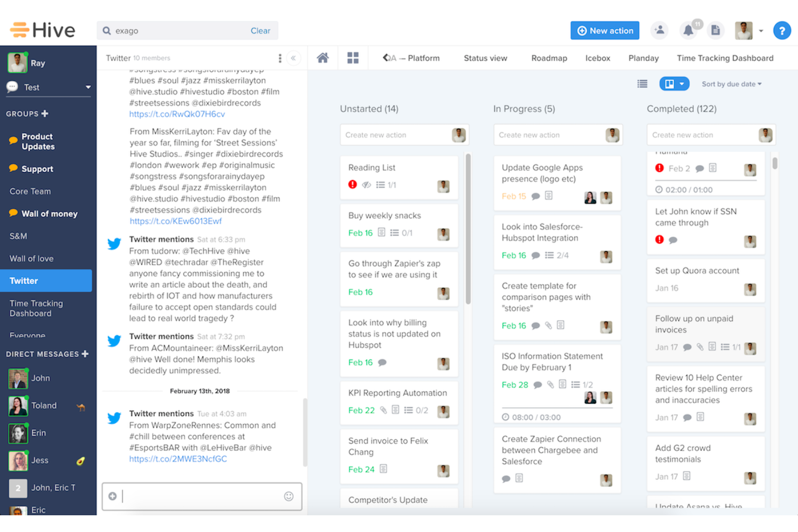This screenshot has height=532, width=798.
Task: Open the emoji picker in message box
Action: click(x=289, y=496)
